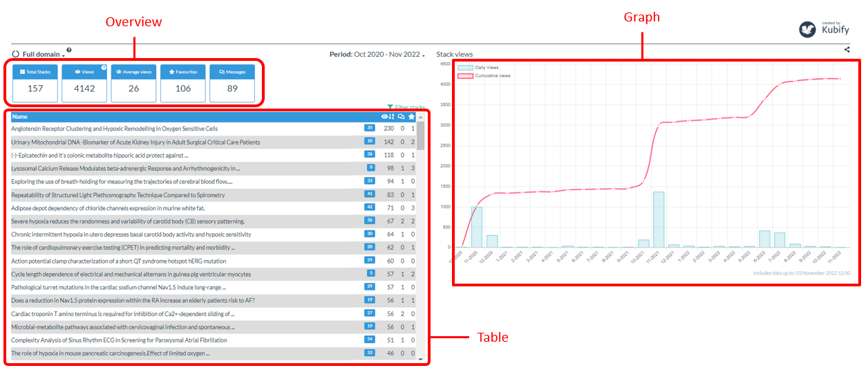Open Urinary Mitochondrial DNA stack
The height and width of the screenshot is (368, 868).
pos(136,142)
